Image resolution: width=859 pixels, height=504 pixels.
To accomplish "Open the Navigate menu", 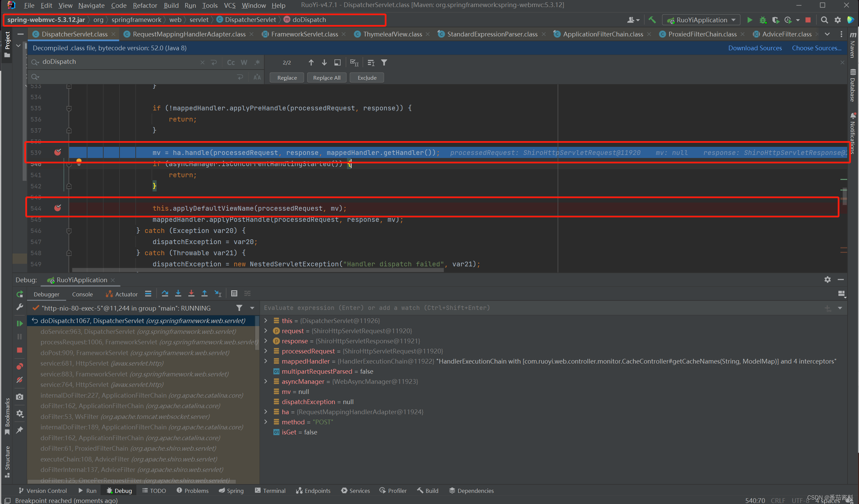I will [91, 5].
